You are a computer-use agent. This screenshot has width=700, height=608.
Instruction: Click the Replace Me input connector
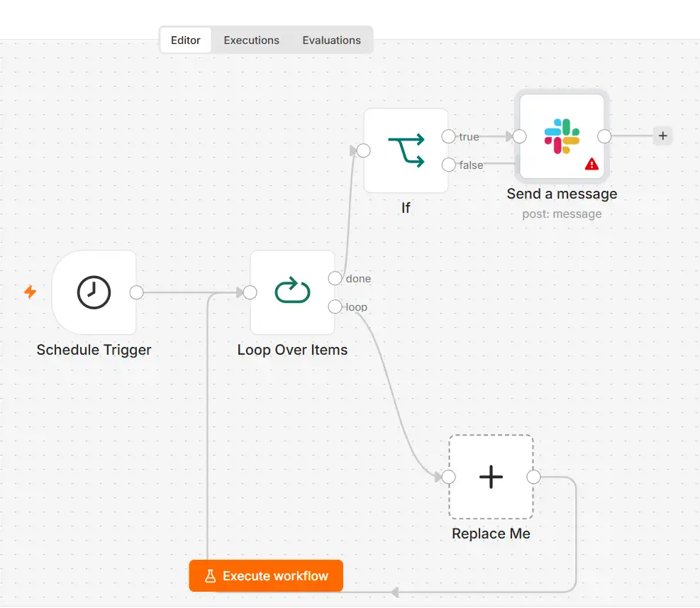(x=449, y=477)
